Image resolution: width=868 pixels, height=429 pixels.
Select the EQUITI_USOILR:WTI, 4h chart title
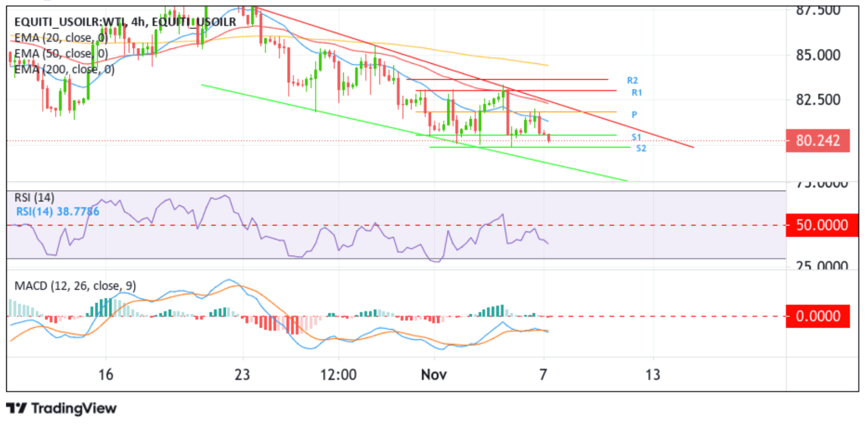pos(124,22)
